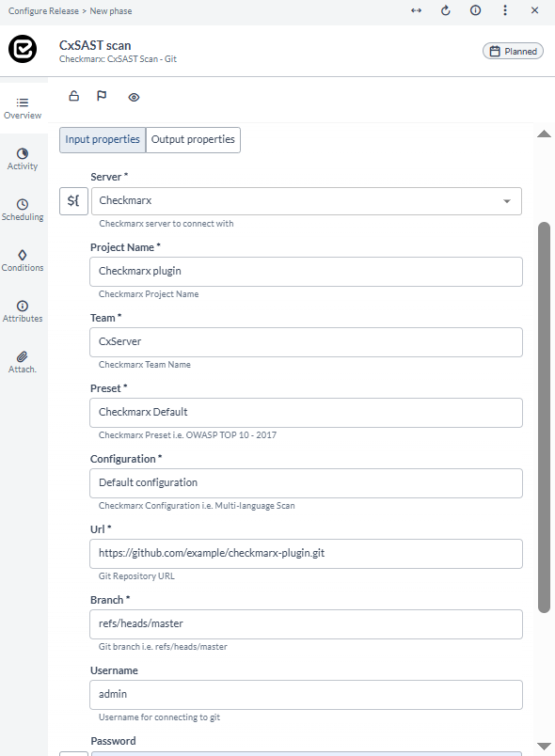Click the Url input field
The width and height of the screenshot is (555, 756).
tap(306, 554)
